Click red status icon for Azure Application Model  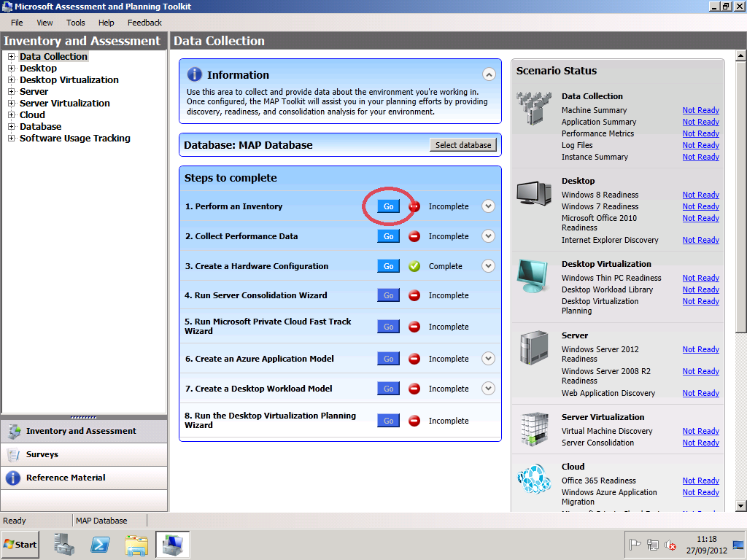[414, 359]
